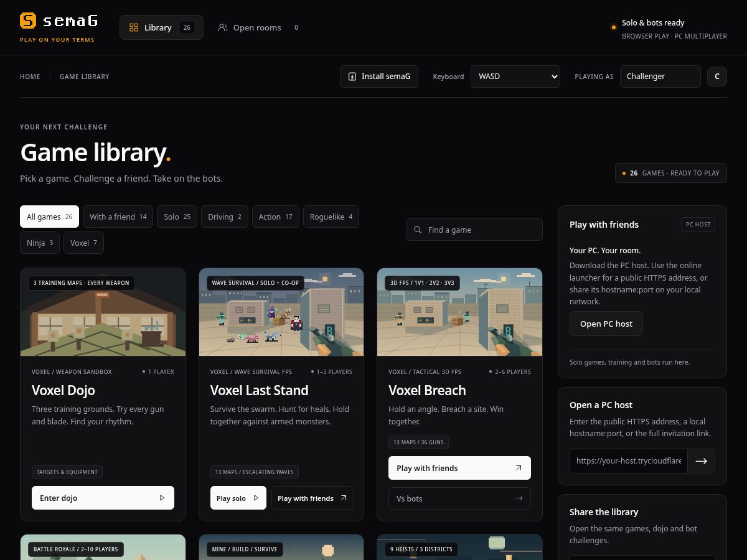Viewport: 747px width, 560px height.
Task: Click the semaG logo icon
Action: (x=28, y=21)
